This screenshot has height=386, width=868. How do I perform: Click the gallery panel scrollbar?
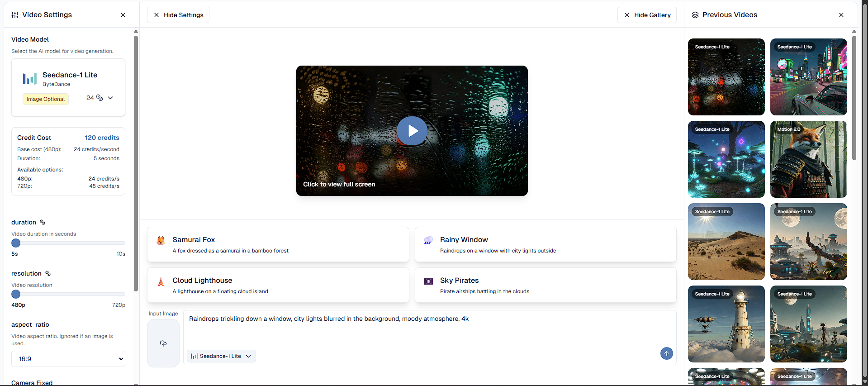tap(854, 97)
